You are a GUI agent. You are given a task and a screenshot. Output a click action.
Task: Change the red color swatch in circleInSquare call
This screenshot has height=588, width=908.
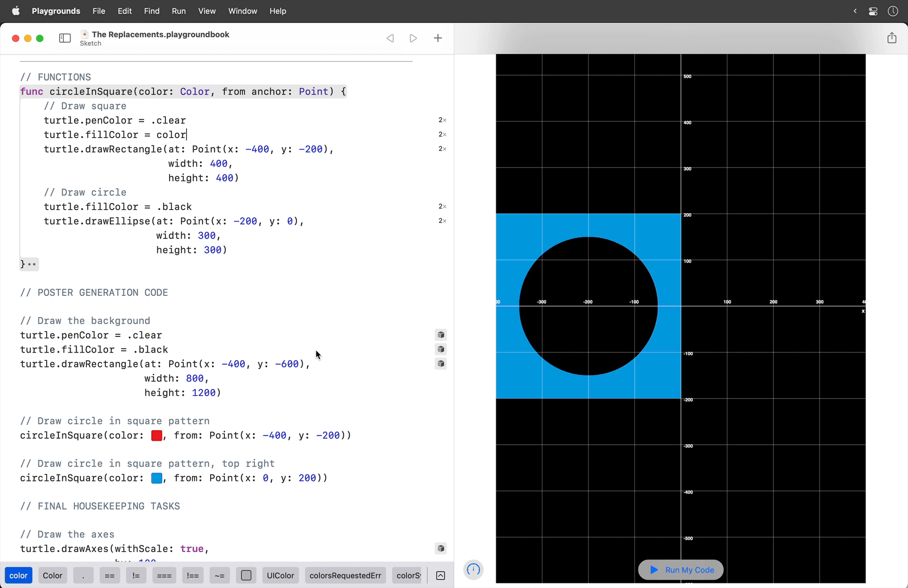(156, 435)
